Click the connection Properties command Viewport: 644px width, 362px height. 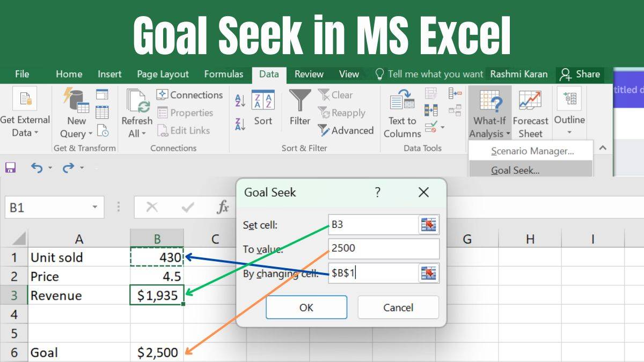pos(185,113)
